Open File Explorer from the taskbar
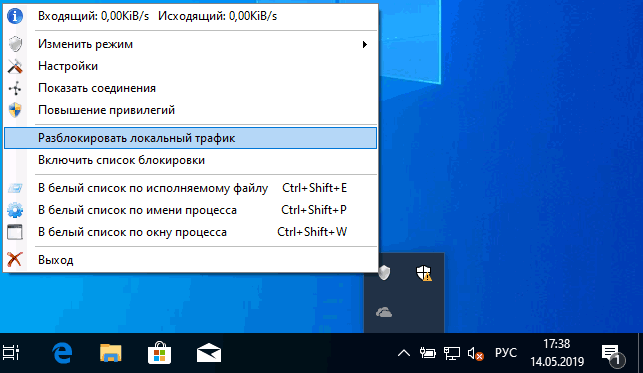Viewport: 643px width, 373px height. 111,353
